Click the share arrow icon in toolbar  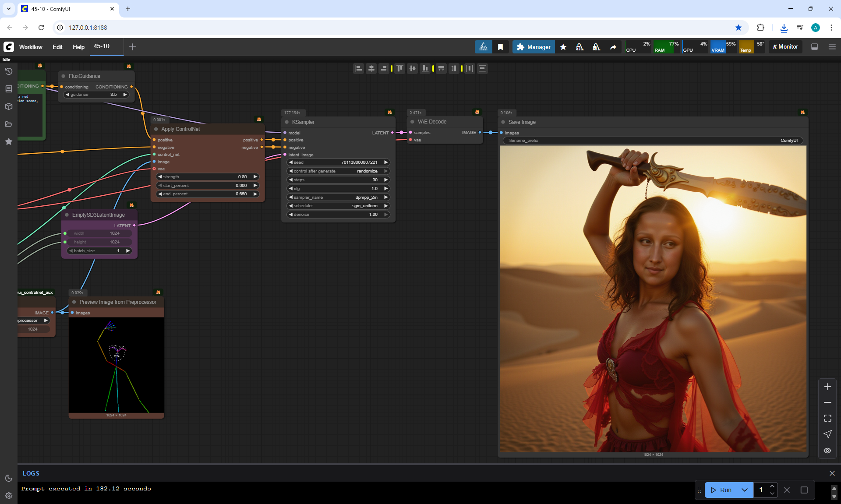click(613, 47)
